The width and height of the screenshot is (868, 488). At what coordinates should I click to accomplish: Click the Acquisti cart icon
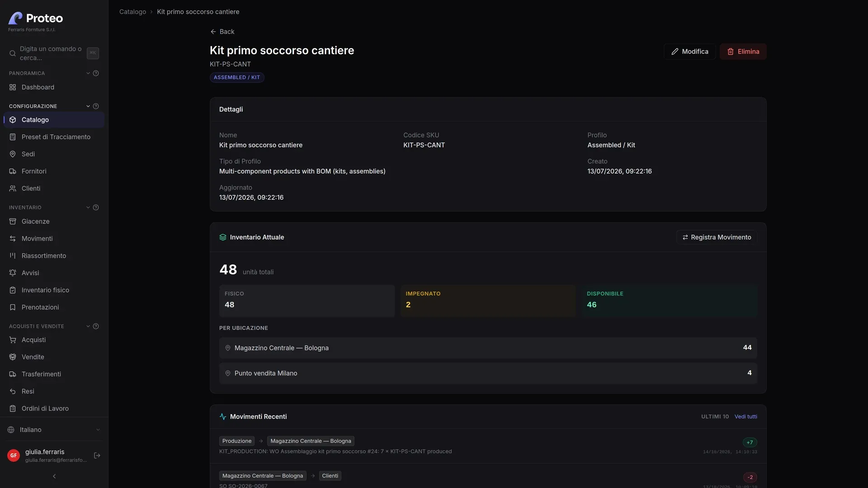coord(13,340)
